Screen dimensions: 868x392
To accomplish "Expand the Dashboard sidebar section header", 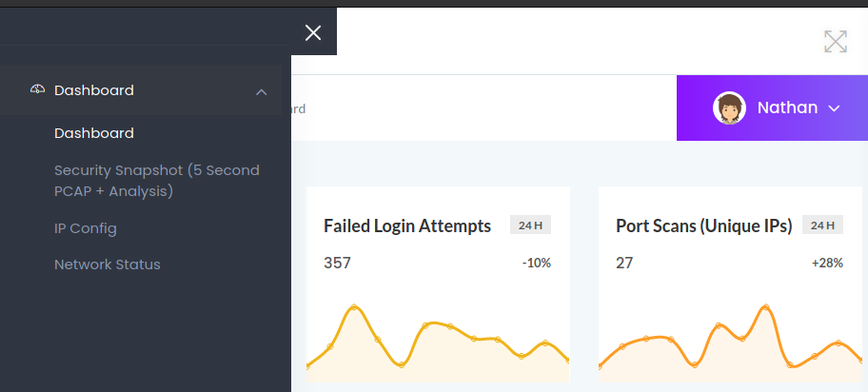I will (x=93, y=90).
